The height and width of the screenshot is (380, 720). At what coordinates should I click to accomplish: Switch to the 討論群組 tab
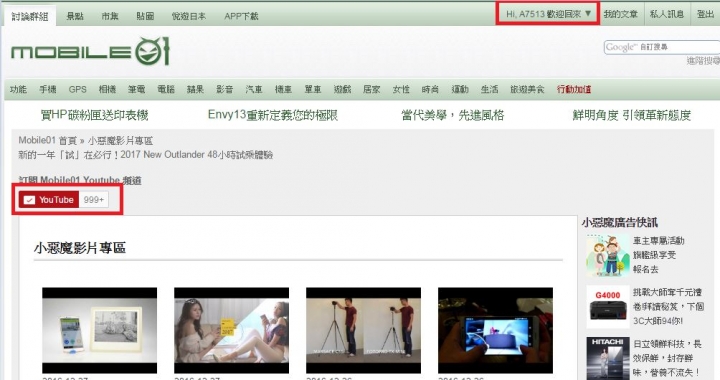[30, 16]
